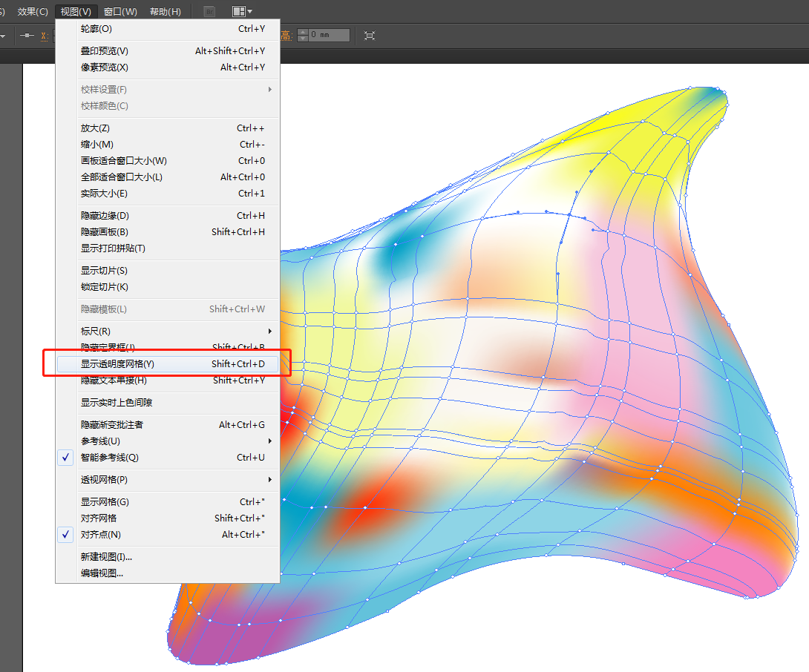Screen dimensions: 809x672
Task: Choose 像素预览(X) from the menu
Action: pos(168,67)
